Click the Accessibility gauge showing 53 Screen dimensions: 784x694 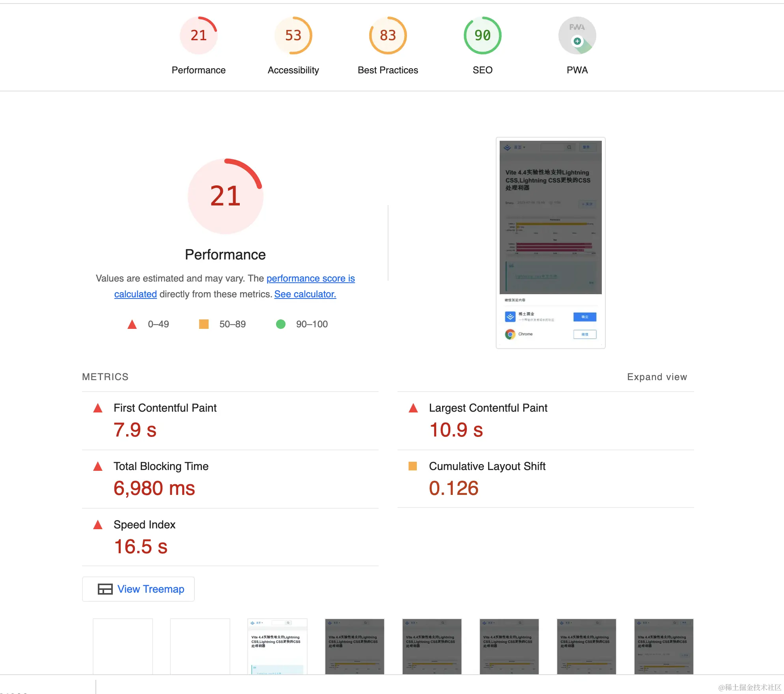pyautogui.click(x=293, y=35)
